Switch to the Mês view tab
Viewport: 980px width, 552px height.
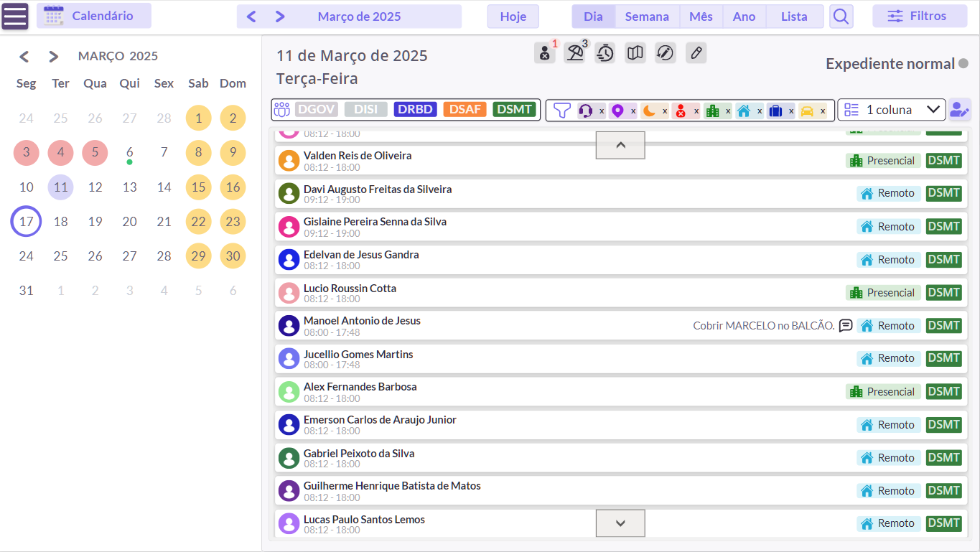(701, 17)
